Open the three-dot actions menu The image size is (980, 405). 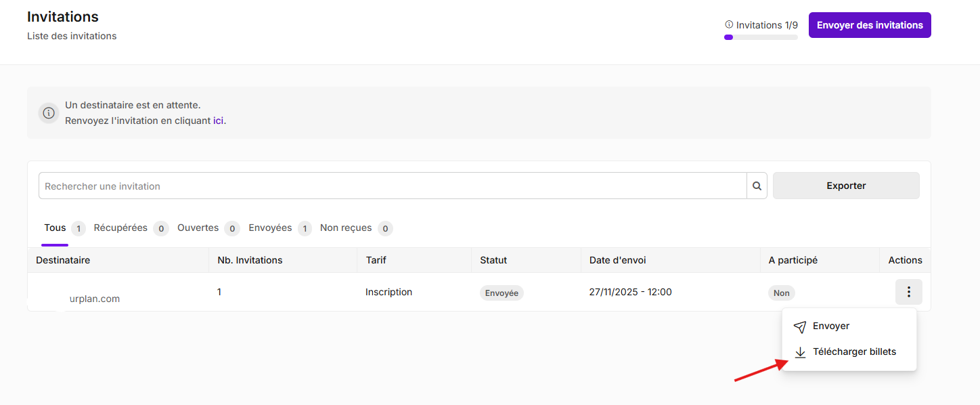tap(908, 292)
